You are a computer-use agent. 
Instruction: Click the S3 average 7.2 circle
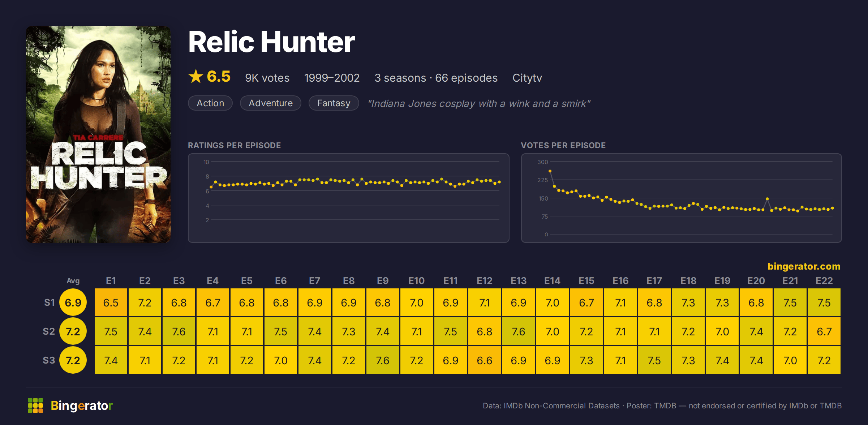click(73, 360)
